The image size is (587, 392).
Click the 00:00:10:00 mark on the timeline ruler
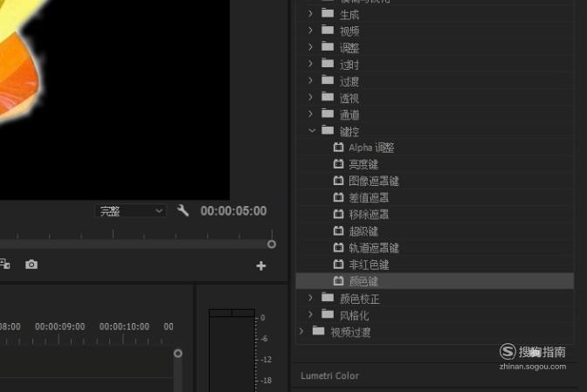pos(124,327)
